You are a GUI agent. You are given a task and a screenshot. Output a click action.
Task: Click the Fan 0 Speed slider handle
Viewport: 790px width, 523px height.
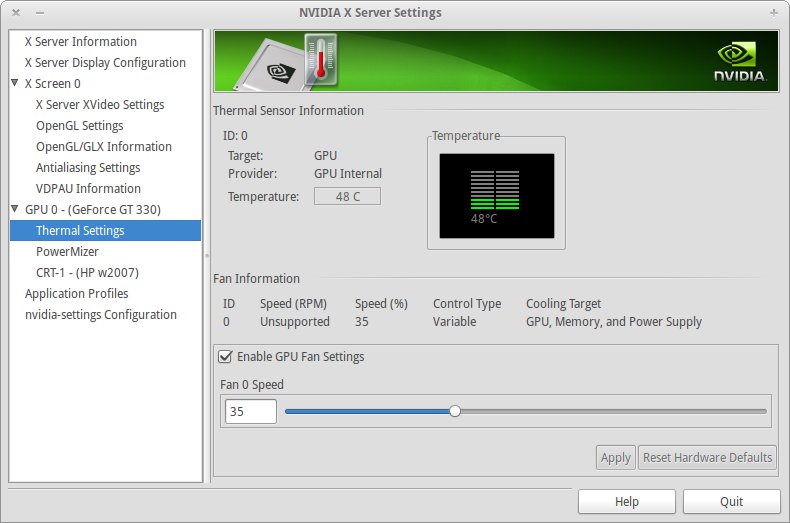(x=455, y=411)
